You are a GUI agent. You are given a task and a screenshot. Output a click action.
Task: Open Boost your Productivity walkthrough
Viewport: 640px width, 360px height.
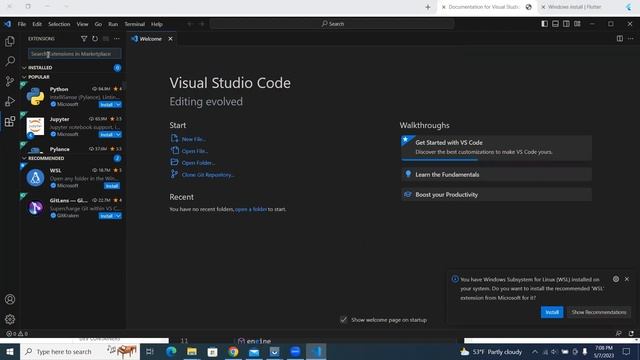(x=496, y=194)
